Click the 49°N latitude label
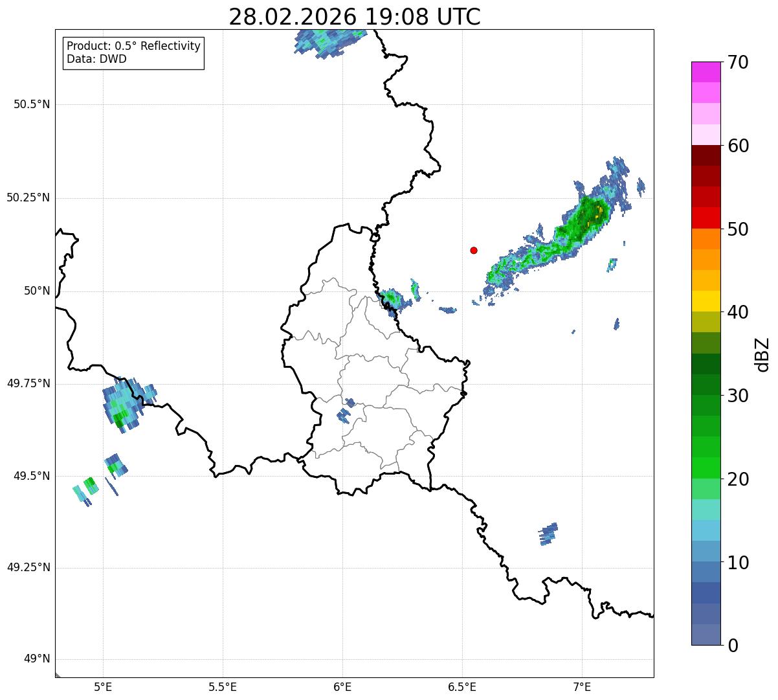The image size is (778, 700). 37,659
